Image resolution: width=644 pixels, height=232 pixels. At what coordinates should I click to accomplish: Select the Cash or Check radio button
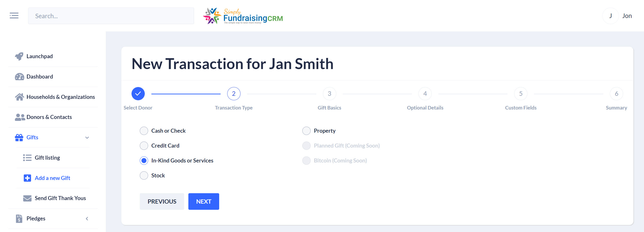(144, 131)
